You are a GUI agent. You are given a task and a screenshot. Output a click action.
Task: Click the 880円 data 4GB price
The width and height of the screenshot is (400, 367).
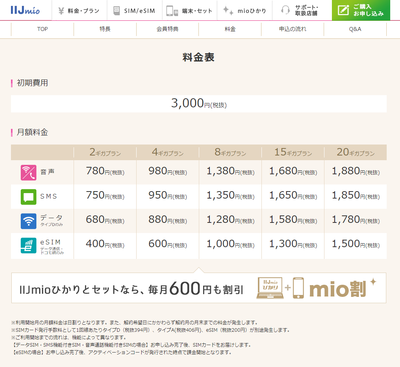pyautogui.click(x=168, y=220)
